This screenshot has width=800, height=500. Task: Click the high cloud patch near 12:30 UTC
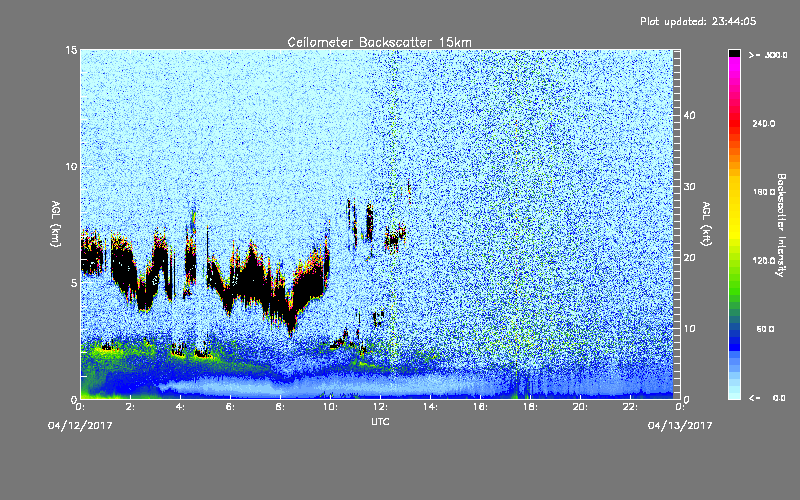[x=394, y=237]
